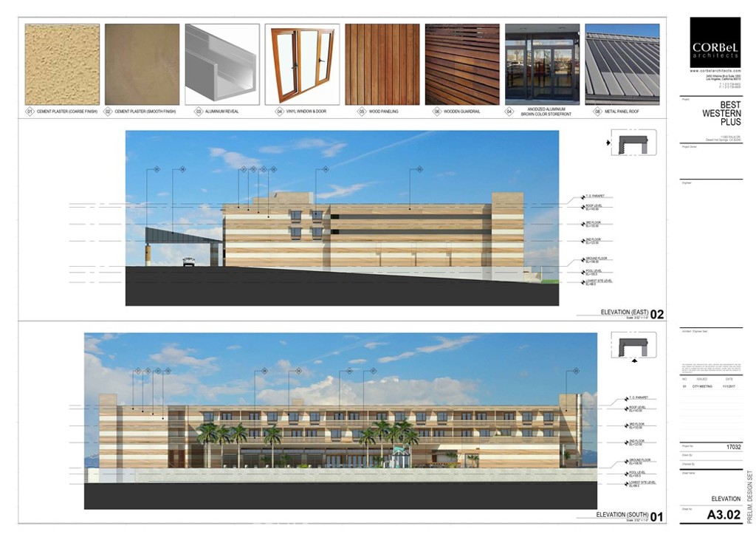Open the corbelarchitects.com website link

point(715,71)
